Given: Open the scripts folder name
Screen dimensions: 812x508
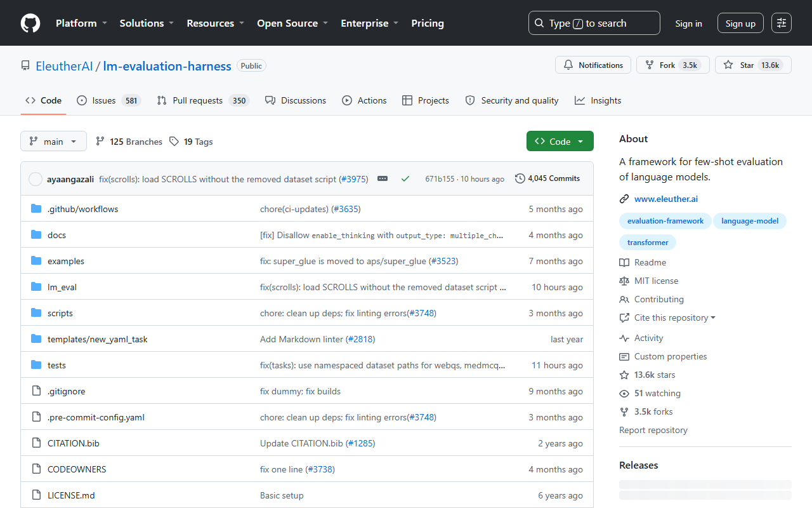Looking at the screenshot, I should (60, 313).
